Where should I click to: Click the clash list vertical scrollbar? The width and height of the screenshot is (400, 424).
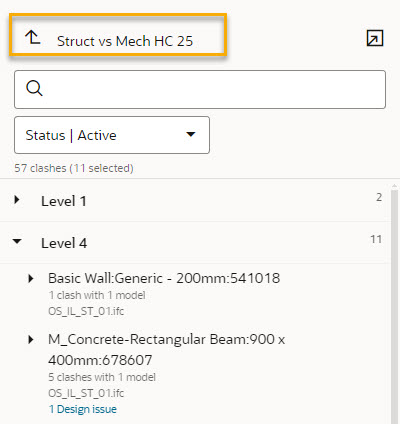tap(394, 303)
